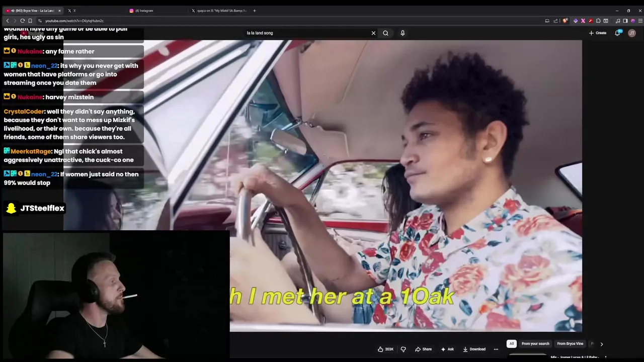Select the From Bryce Vine chip

570,344
